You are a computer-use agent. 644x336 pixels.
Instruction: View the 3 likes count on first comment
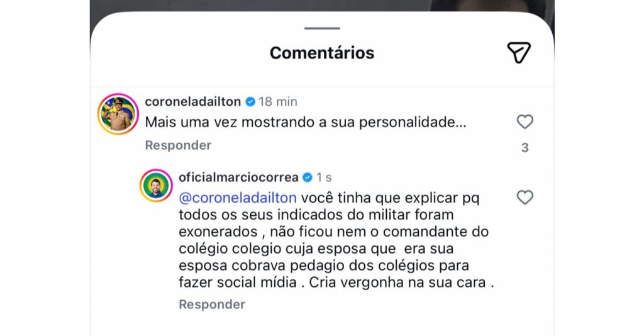click(x=525, y=148)
